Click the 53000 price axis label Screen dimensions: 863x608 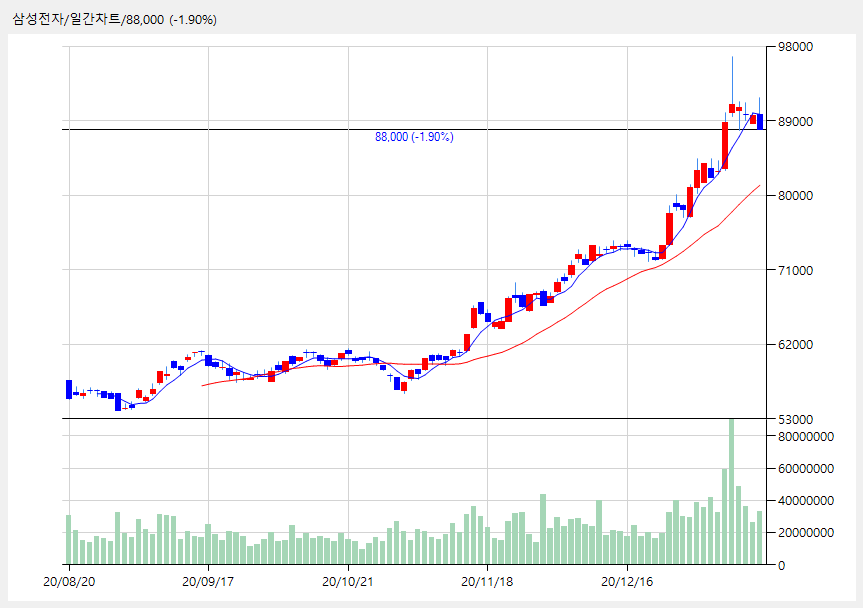[796, 419]
